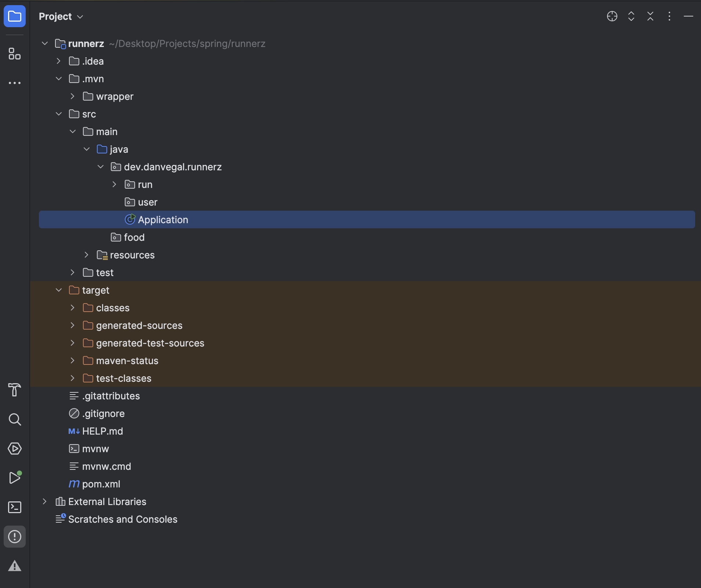Select the Application class

coord(163,220)
